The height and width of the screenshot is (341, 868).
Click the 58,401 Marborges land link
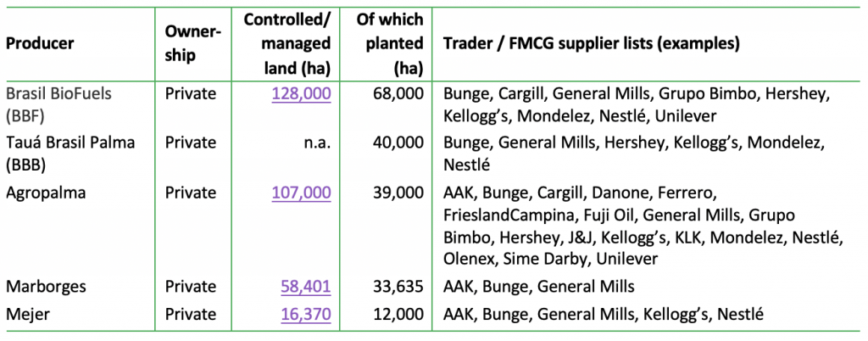(x=305, y=286)
